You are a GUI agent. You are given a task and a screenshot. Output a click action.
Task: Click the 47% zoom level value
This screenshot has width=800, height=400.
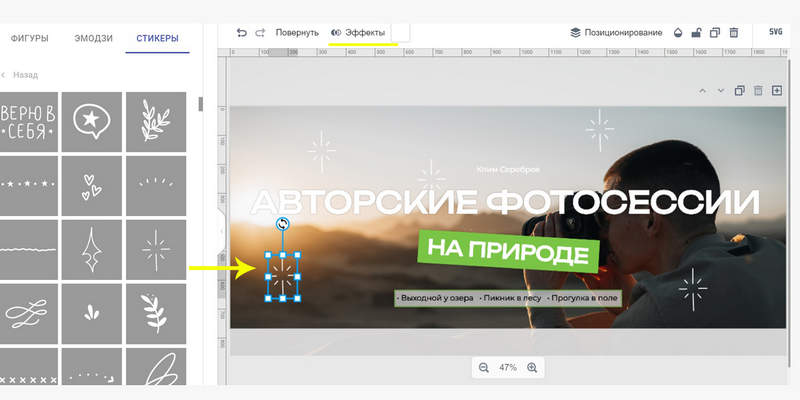coord(508,367)
